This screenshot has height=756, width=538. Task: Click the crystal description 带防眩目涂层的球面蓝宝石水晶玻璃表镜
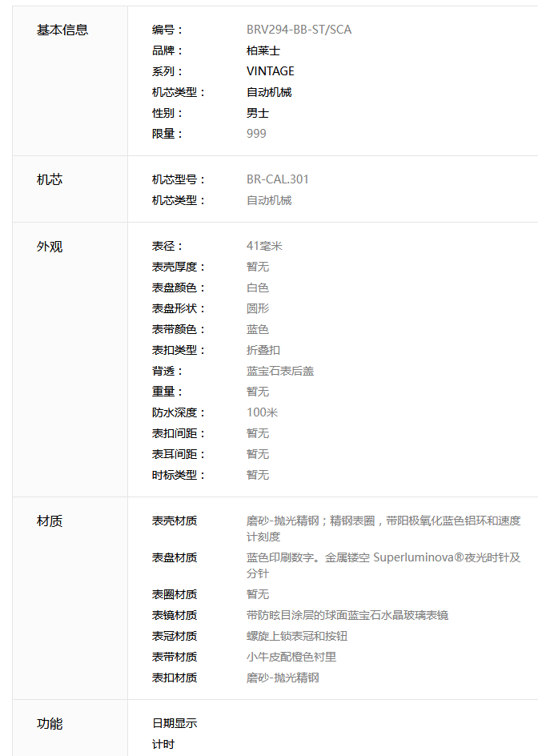[x=347, y=615]
